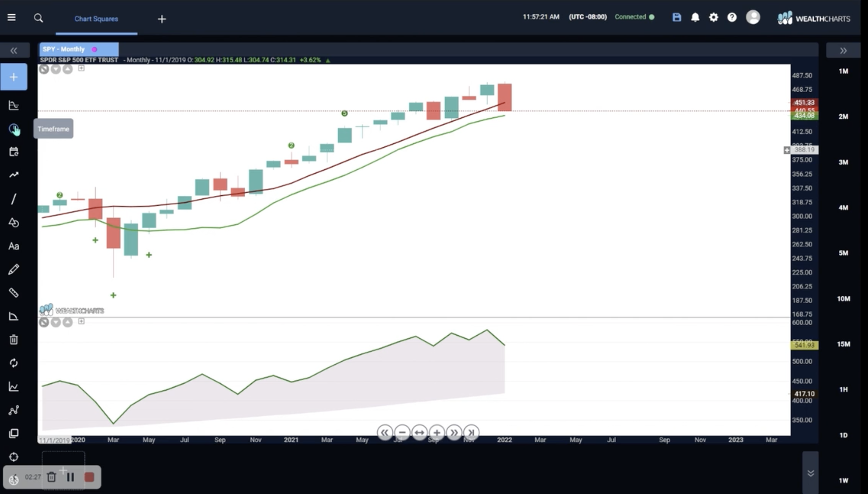Discard the recording with trash icon
Viewport: 868px width, 494px height.
52,477
